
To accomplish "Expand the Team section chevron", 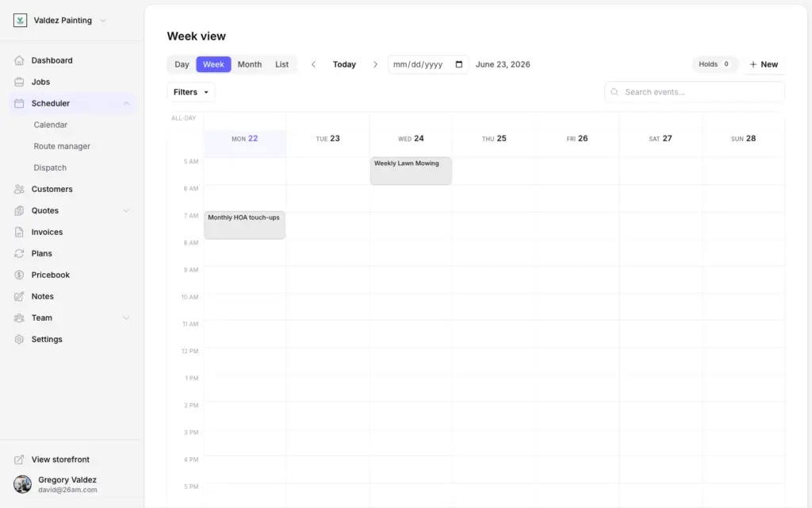I will 126,317.
